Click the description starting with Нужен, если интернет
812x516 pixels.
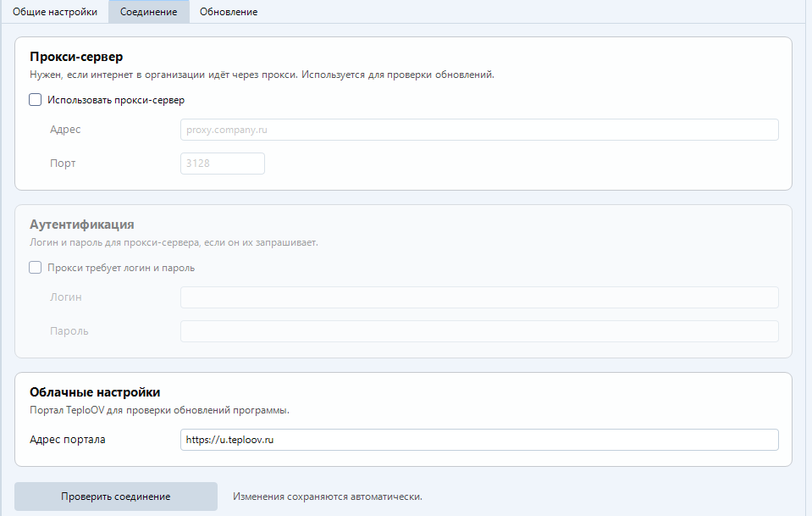pos(262,75)
